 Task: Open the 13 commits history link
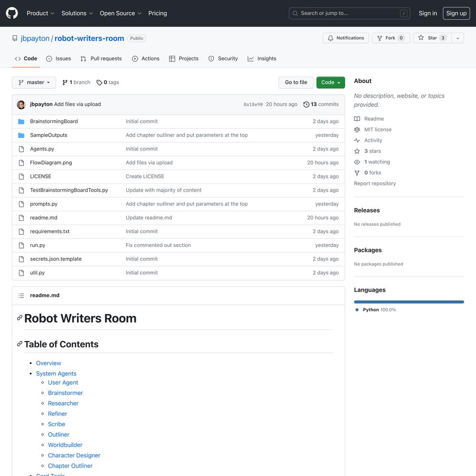click(x=321, y=104)
